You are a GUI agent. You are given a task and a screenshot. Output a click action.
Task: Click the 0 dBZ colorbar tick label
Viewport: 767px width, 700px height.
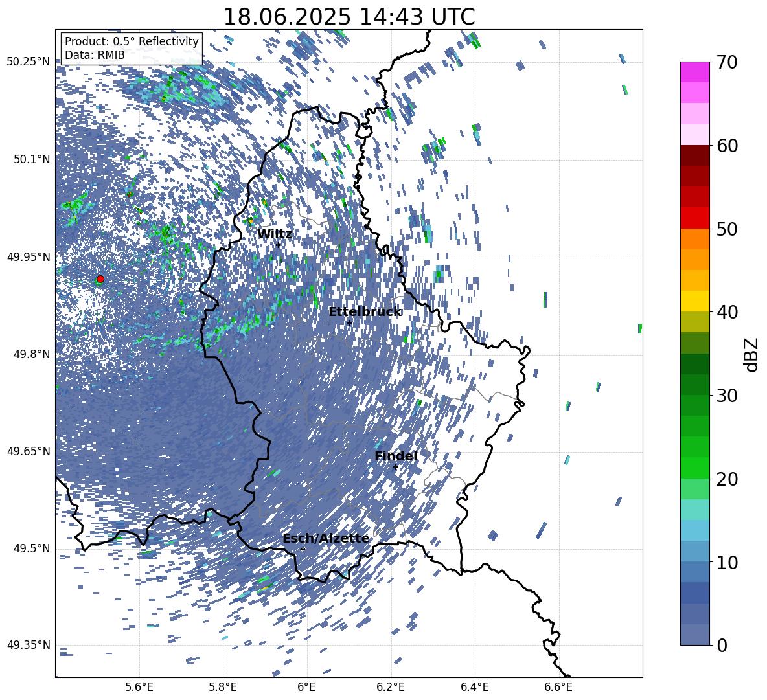pos(722,645)
